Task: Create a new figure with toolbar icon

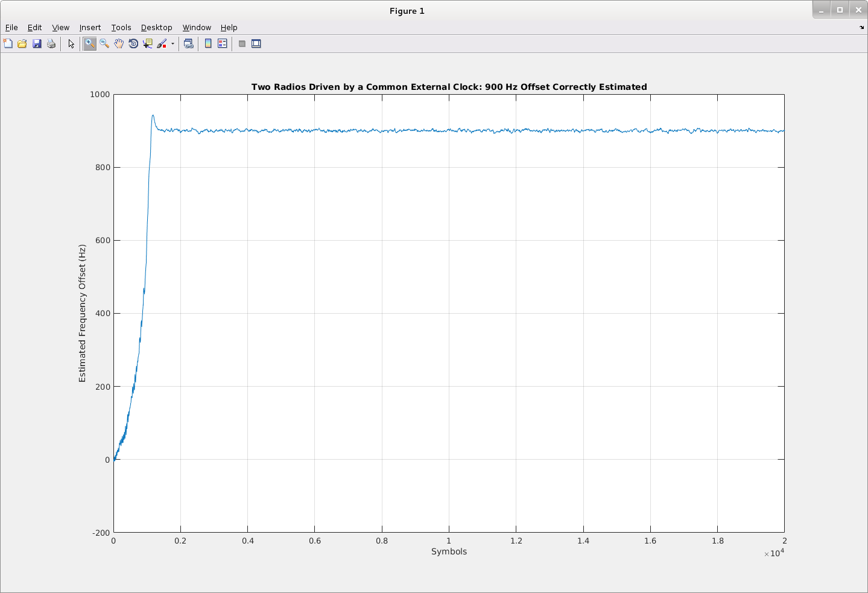Action: click(x=8, y=43)
